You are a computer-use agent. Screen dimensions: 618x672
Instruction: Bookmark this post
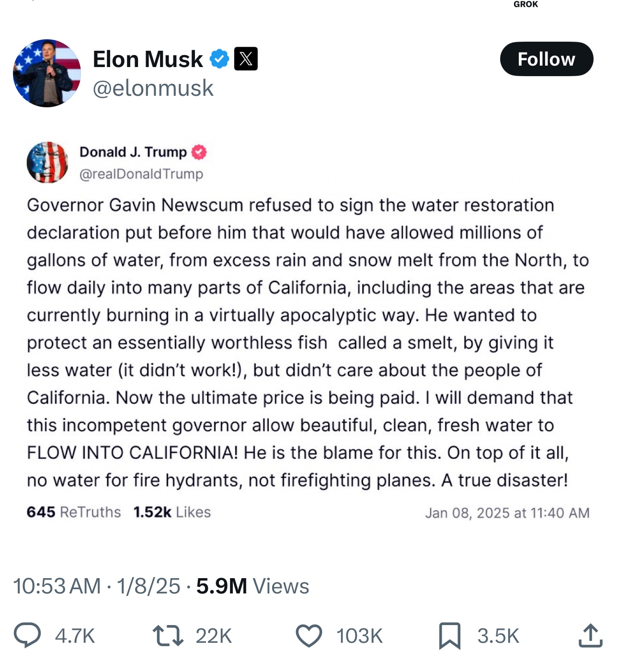(x=449, y=636)
